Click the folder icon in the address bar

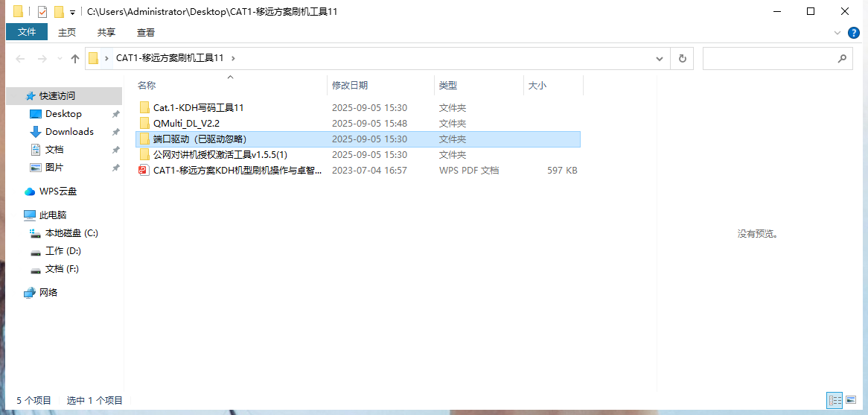coord(94,57)
